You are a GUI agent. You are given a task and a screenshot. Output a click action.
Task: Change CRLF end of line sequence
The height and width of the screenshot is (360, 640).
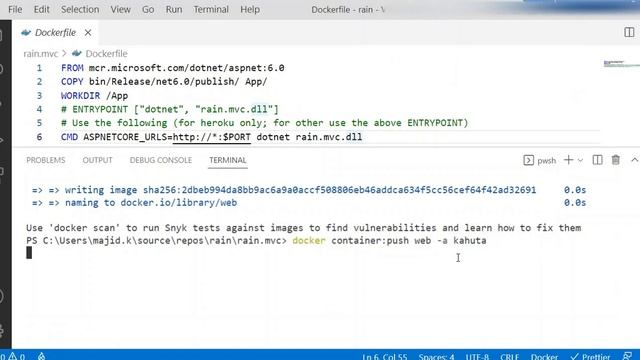tap(509, 356)
